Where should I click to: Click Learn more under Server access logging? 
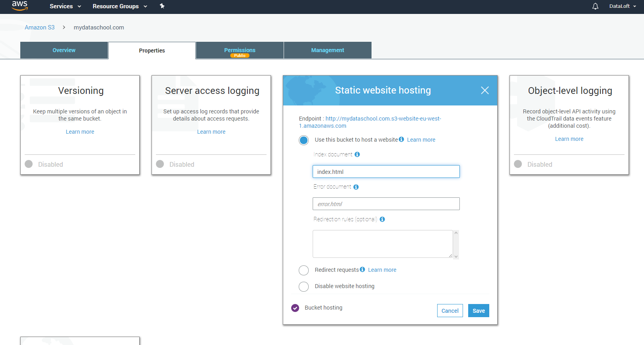pos(211,132)
